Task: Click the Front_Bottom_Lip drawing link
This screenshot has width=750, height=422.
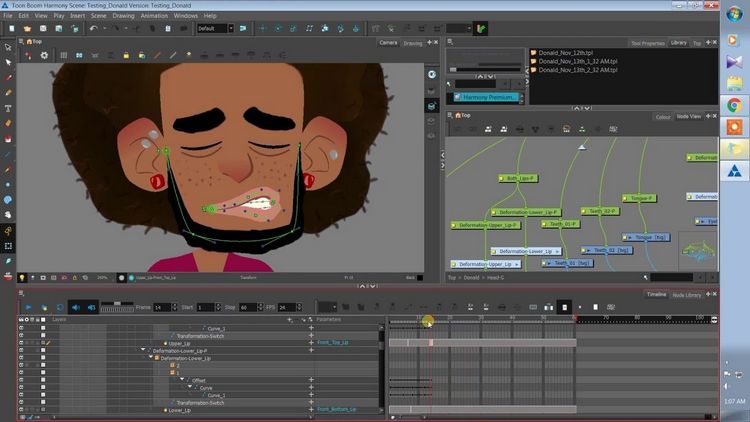Action: tap(337, 410)
